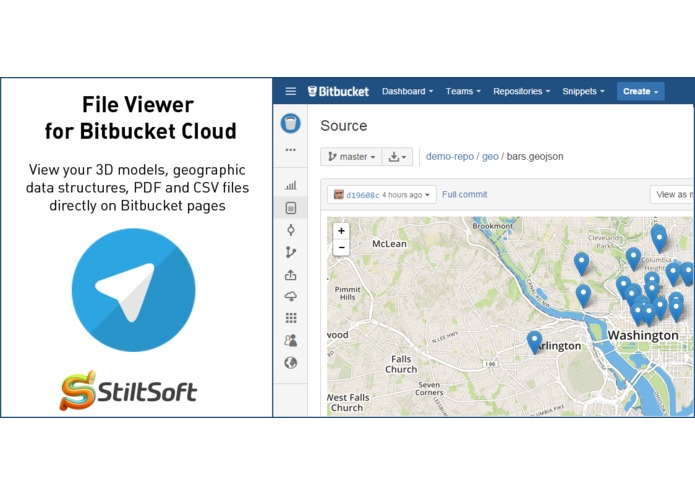Expand the master branch selector
The width and height of the screenshot is (695, 494).
pos(351,157)
